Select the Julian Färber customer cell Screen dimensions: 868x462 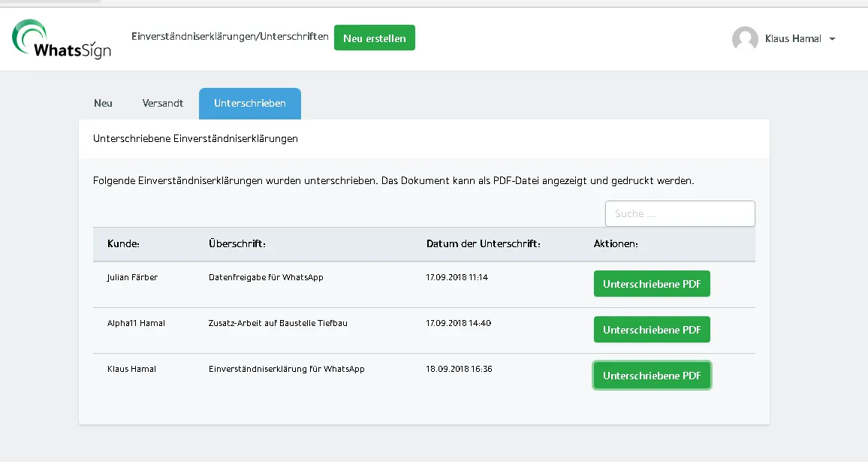coord(132,277)
